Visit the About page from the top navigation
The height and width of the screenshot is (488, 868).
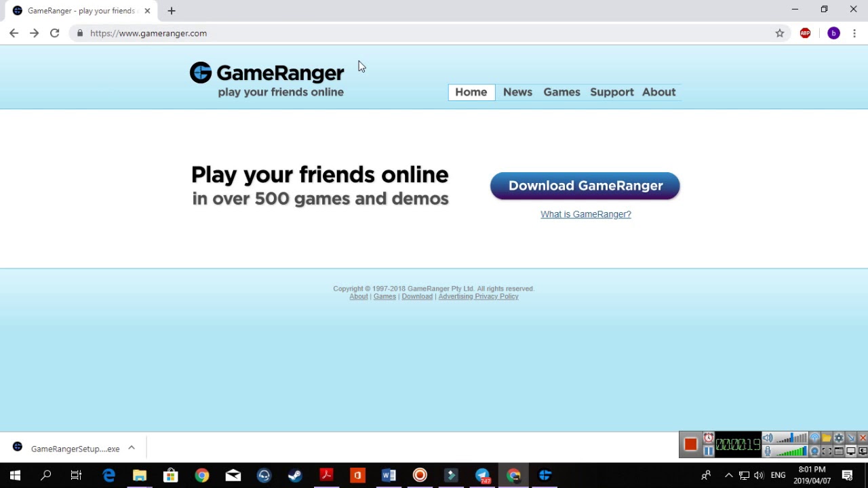pyautogui.click(x=659, y=92)
